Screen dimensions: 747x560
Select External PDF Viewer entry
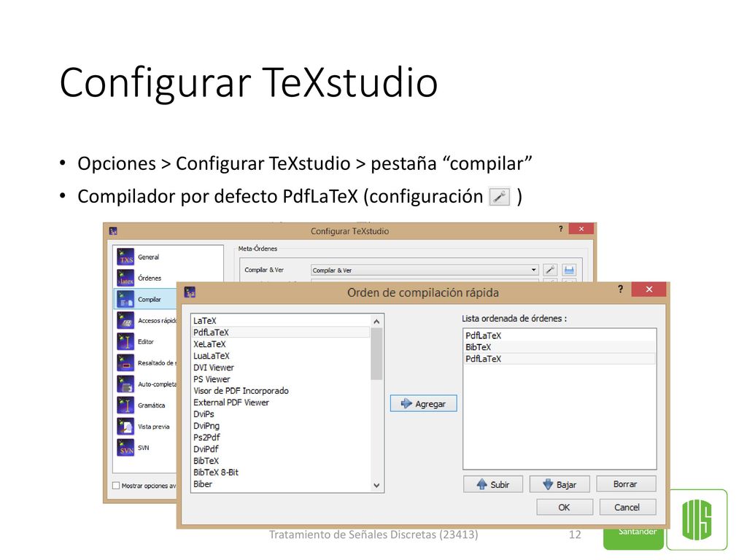pyautogui.click(x=281, y=402)
